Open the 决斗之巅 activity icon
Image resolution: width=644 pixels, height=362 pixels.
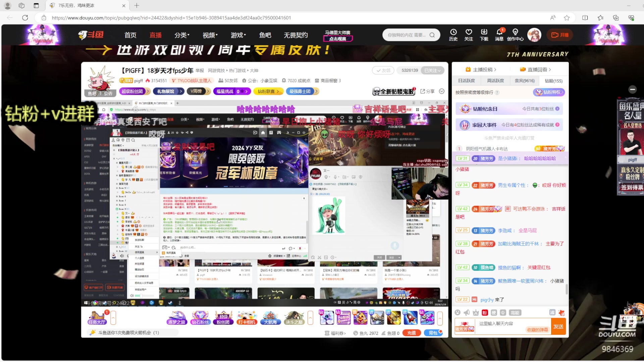click(x=294, y=318)
